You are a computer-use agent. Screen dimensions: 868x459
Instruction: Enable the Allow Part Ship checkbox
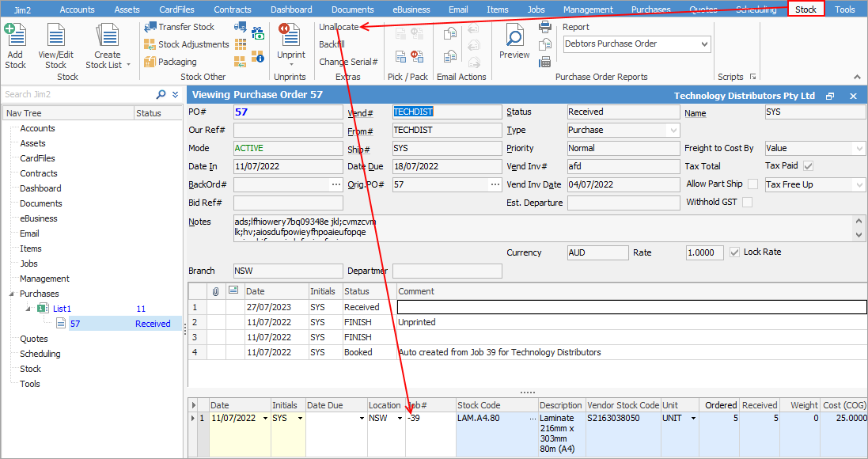[752, 184]
